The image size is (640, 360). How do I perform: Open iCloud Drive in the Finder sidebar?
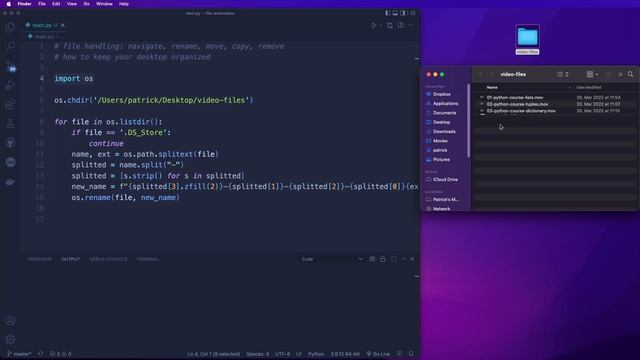tap(445, 180)
